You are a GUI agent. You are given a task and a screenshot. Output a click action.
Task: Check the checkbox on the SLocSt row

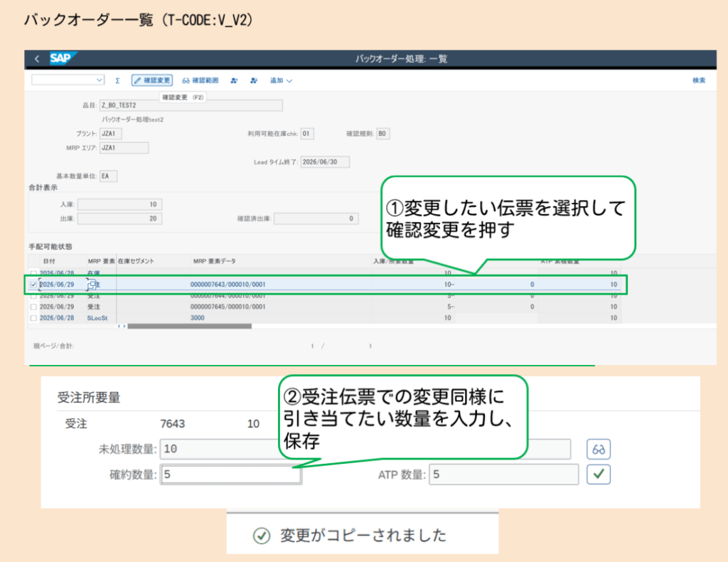33,318
